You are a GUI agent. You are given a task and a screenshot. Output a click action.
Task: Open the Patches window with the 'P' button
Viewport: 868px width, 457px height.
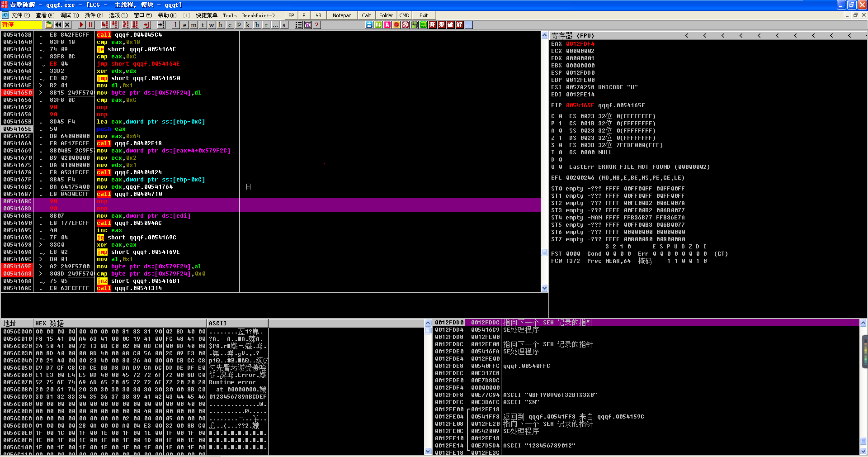(x=239, y=25)
